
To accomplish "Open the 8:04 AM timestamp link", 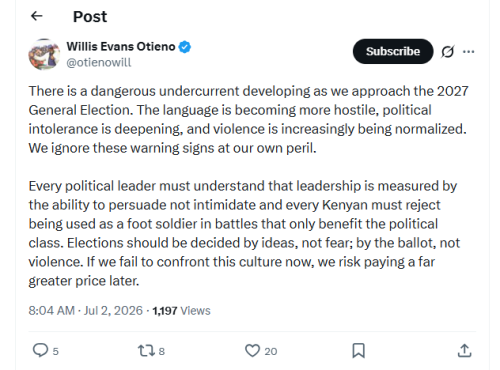I will coord(52,311).
